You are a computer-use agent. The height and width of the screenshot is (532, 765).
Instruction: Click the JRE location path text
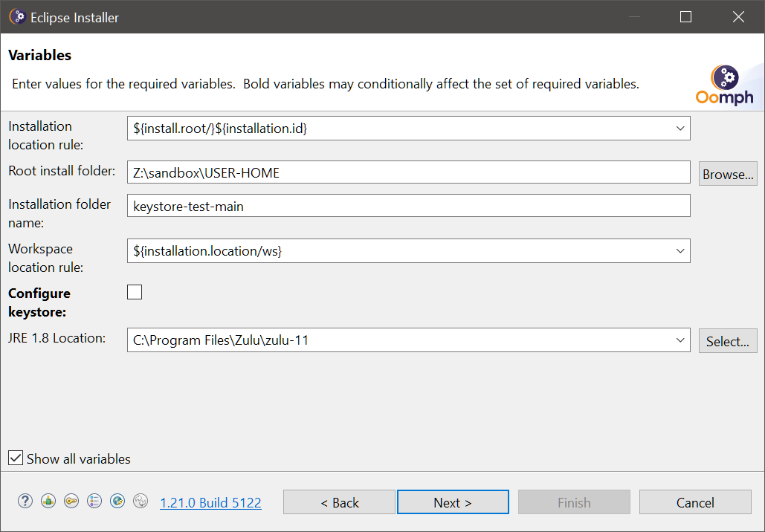(x=221, y=340)
